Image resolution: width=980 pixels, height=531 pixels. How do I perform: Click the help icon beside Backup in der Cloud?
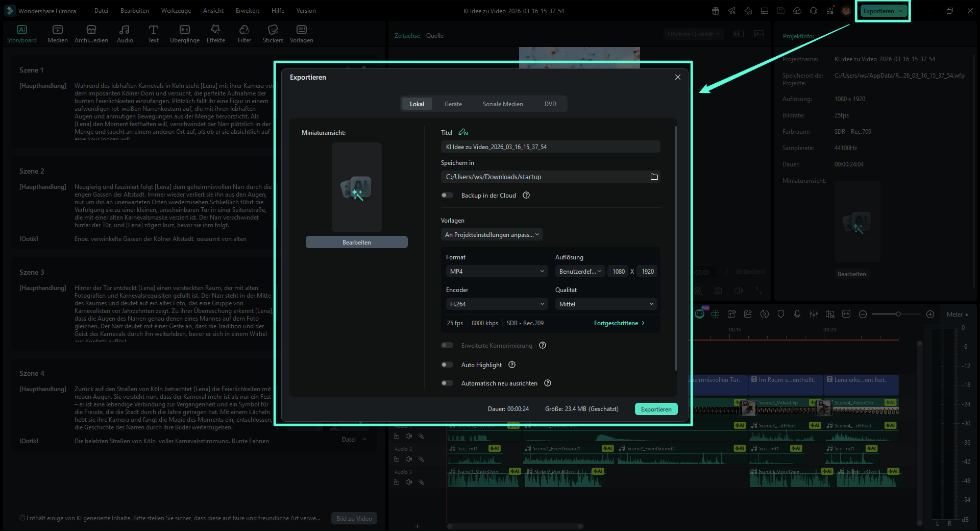pyautogui.click(x=526, y=195)
